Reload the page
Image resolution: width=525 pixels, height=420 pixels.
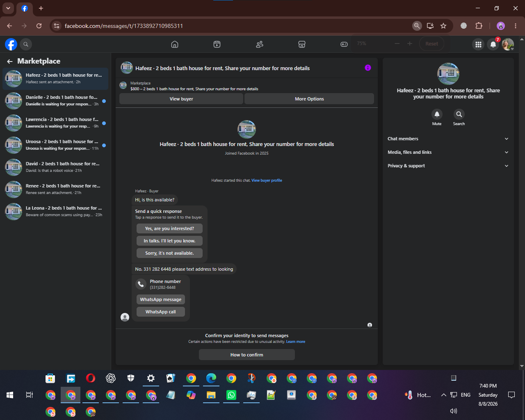tap(39, 26)
